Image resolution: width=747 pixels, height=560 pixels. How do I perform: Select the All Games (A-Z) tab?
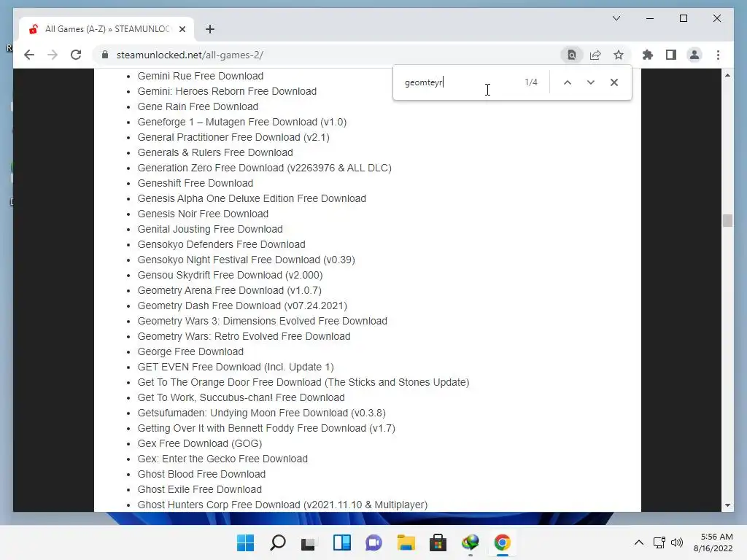tap(107, 29)
